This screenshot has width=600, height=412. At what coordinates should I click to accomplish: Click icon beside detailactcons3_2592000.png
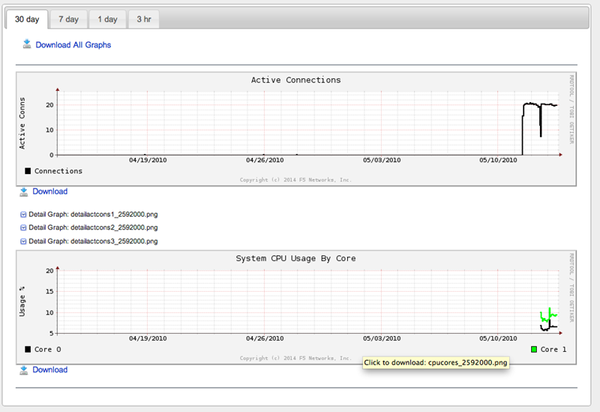point(23,241)
